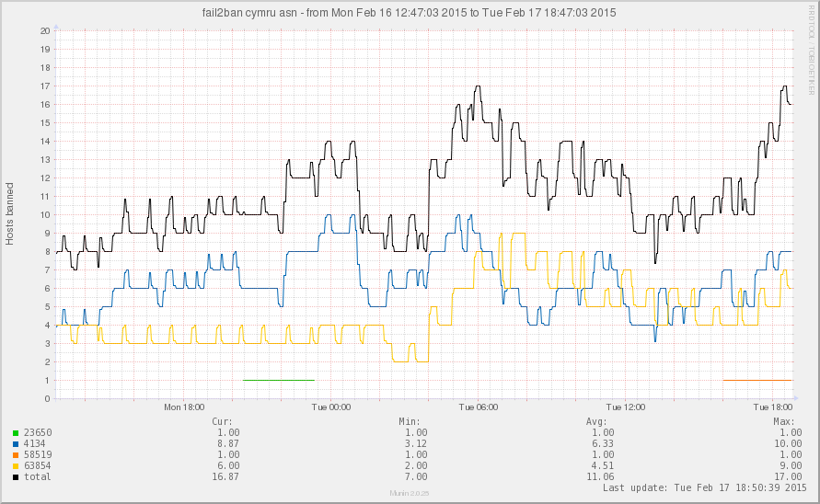The height and width of the screenshot is (504, 820).
Task: Click the black total legend color swatch
Action: point(15,476)
